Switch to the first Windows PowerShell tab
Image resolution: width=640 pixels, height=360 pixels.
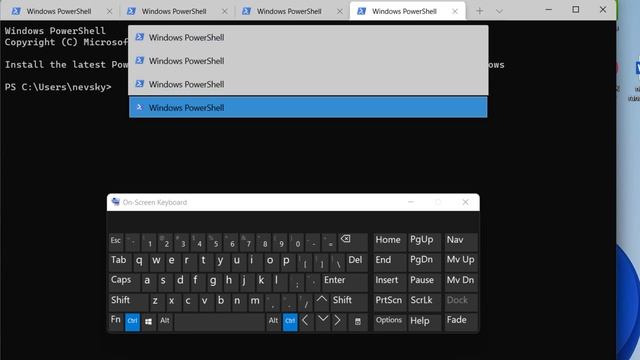(x=59, y=11)
